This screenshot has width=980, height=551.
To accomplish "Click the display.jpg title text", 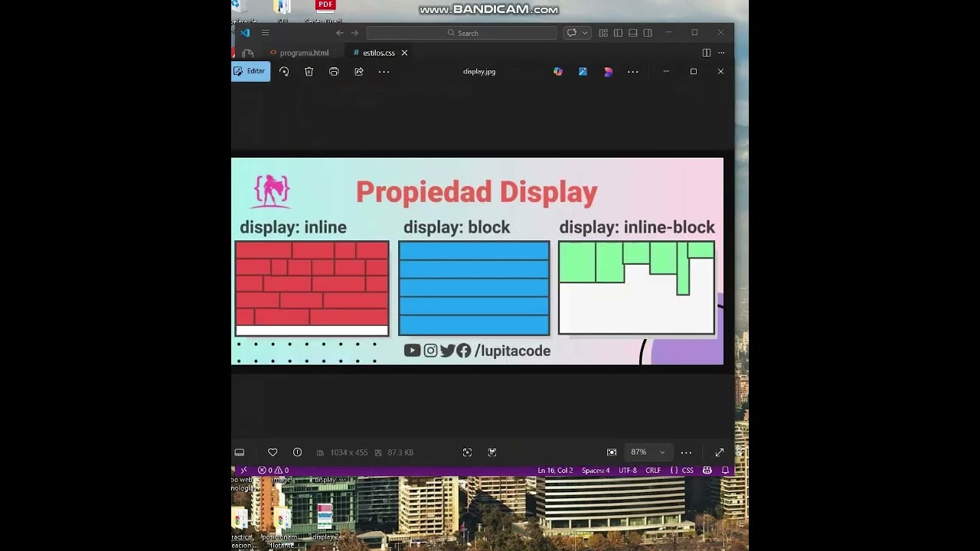I will click(479, 71).
